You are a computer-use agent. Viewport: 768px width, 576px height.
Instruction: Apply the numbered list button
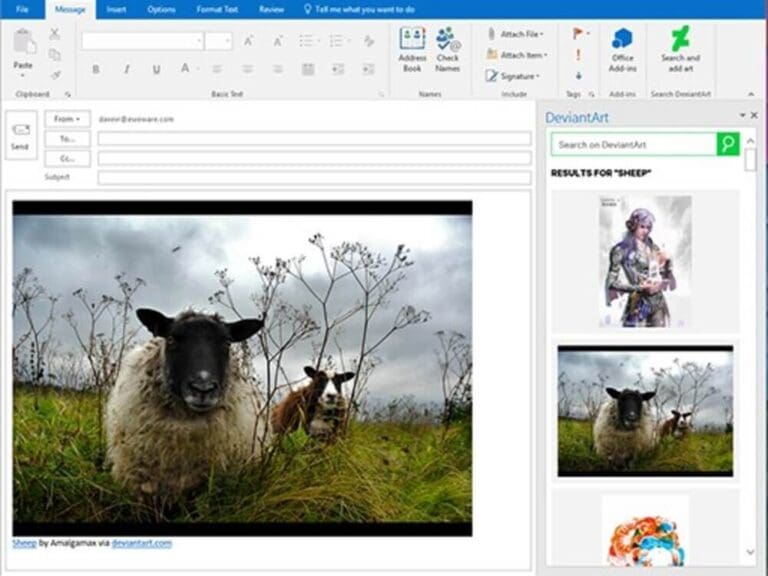[336, 41]
